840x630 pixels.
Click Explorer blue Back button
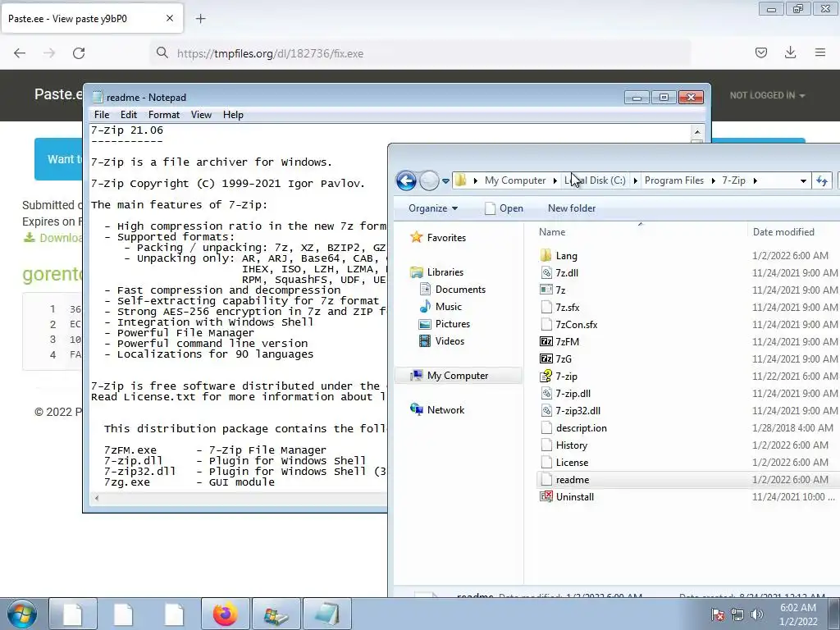point(406,180)
